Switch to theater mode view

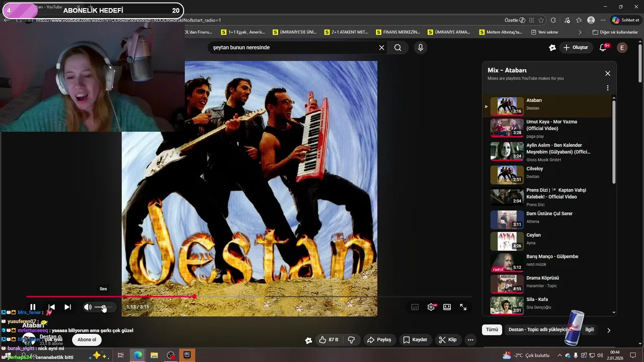(x=447, y=307)
